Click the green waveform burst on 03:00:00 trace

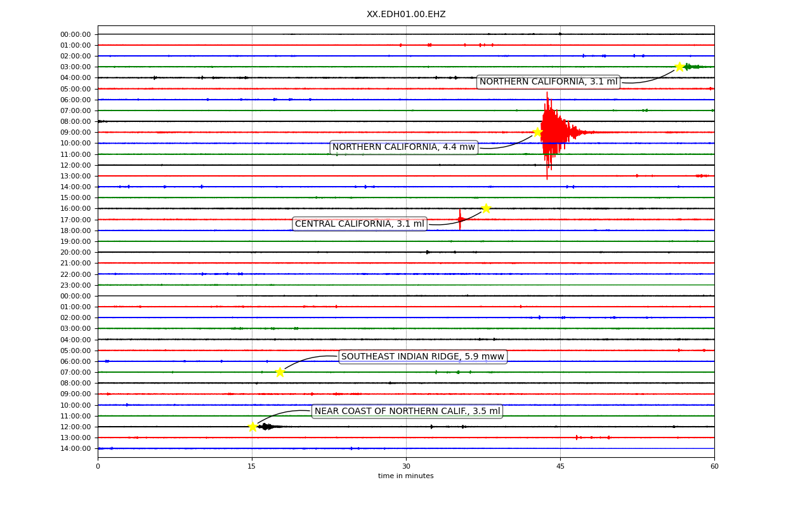coord(691,67)
